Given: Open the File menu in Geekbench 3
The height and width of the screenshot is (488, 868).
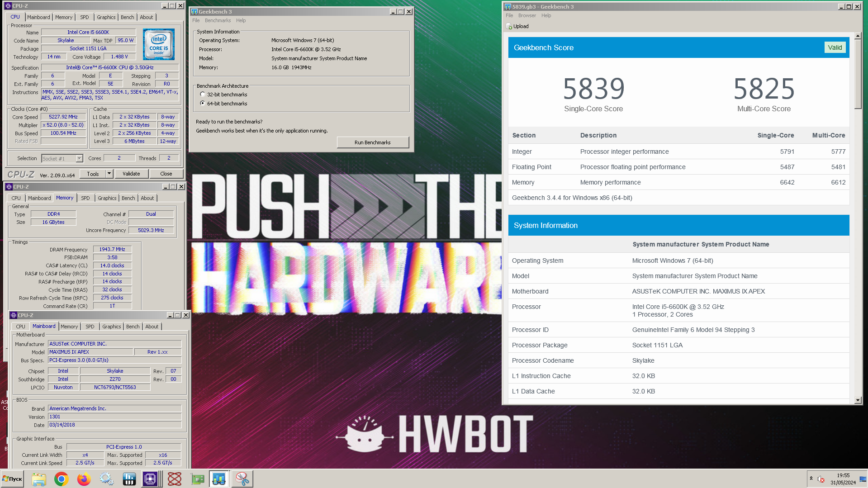Looking at the screenshot, I should (196, 20).
